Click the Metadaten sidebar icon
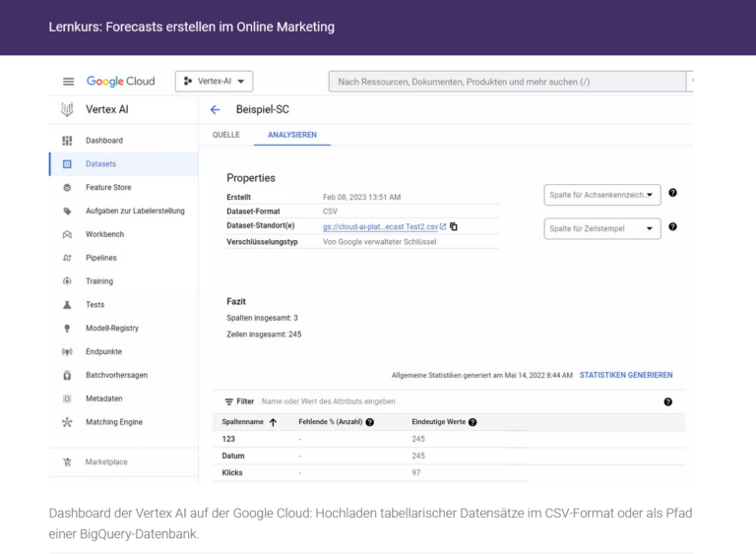This screenshot has width=756, height=554. tap(67, 399)
